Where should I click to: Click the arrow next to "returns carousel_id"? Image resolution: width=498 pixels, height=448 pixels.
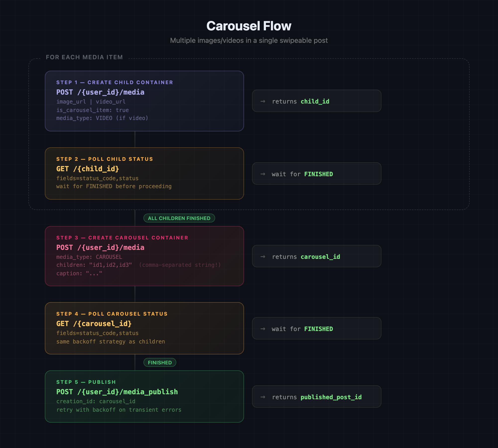(x=263, y=257)
